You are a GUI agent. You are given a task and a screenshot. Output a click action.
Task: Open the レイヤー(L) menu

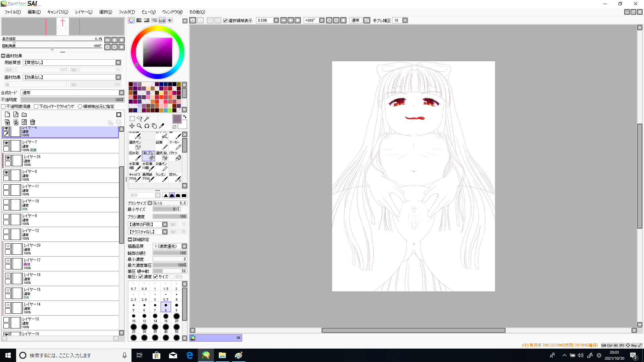click(84, 12)
